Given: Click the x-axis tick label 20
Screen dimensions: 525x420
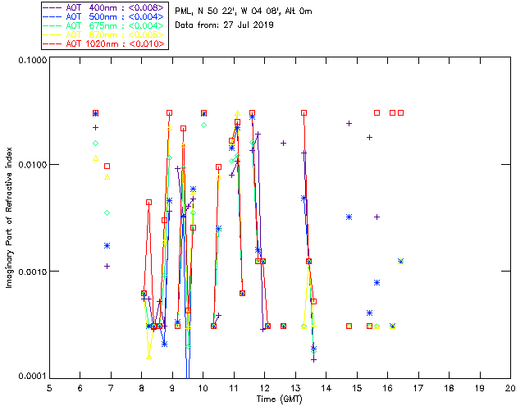Looking at the screenshot, I should (x=510, y=388).
